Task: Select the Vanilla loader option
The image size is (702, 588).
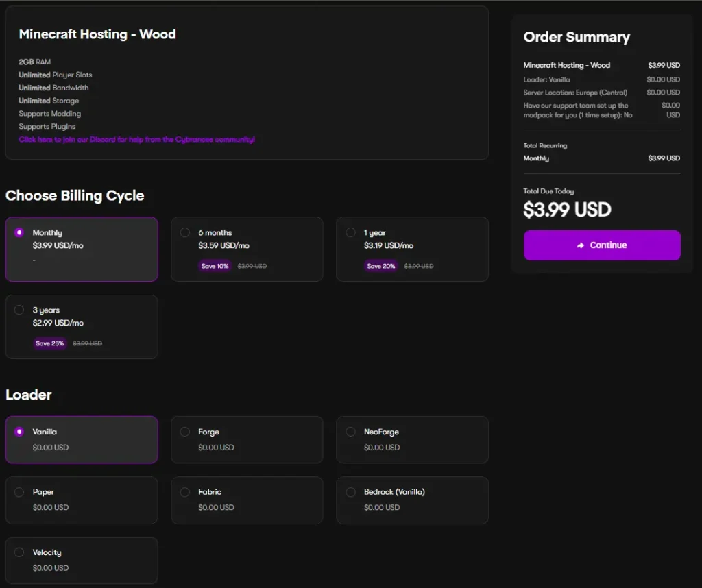Action: click(x=19, y=432)
